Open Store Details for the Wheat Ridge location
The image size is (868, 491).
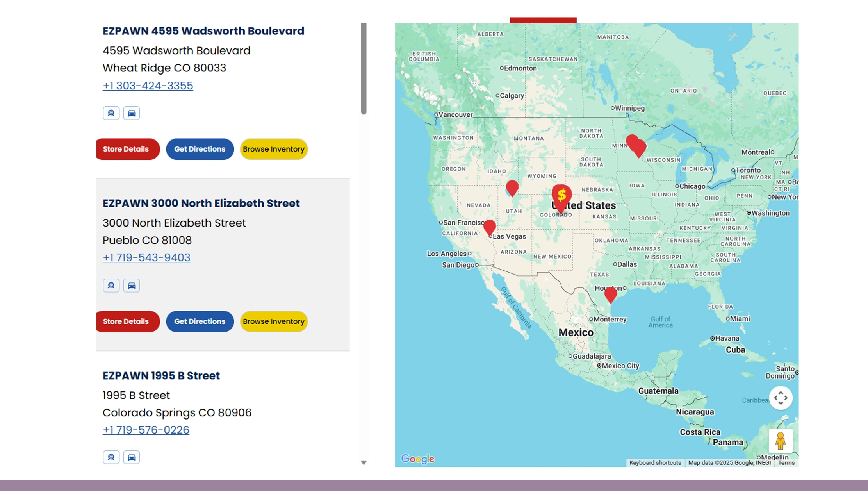128,149
